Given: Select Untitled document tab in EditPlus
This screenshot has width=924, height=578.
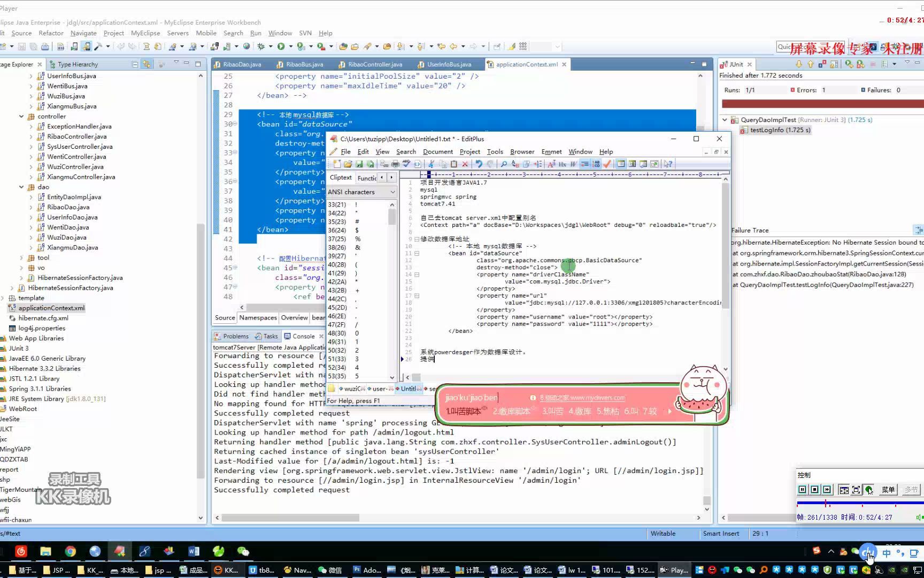Looking at the screenshot, I should (x=408, y=389).
